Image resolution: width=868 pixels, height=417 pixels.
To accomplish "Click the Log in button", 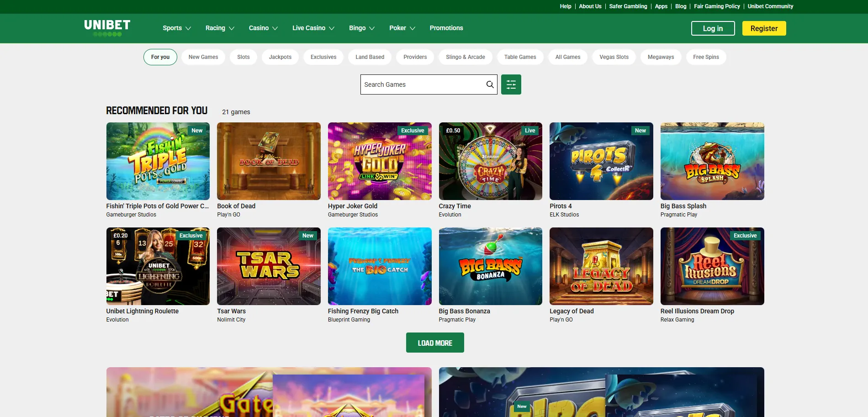I will click(x=713, y=28).
